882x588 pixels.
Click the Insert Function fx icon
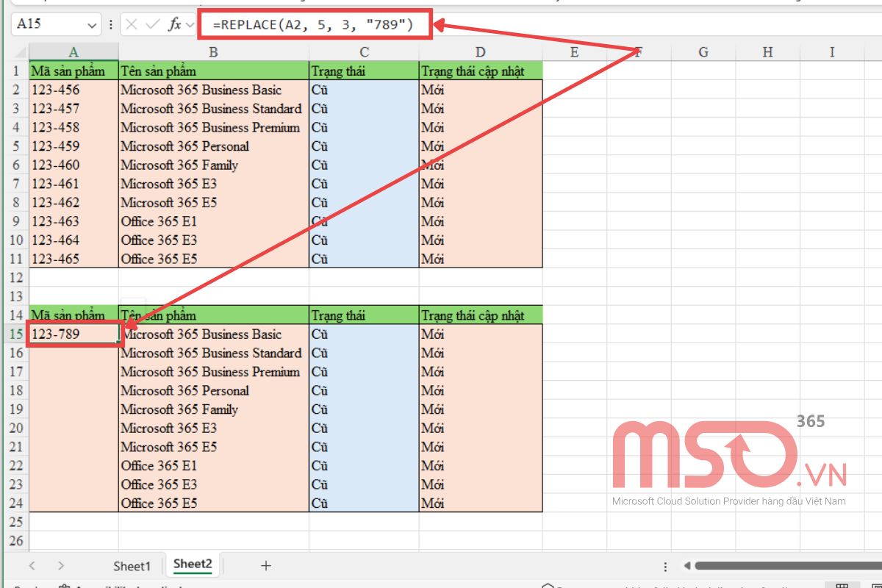click(175, 24)
